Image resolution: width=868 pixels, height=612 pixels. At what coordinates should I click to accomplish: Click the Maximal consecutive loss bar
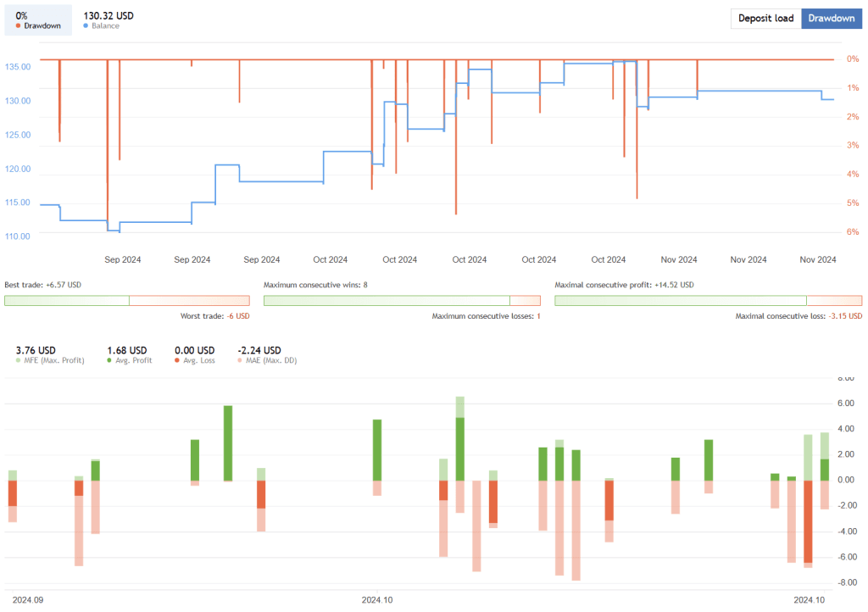(x=835, y=300)
